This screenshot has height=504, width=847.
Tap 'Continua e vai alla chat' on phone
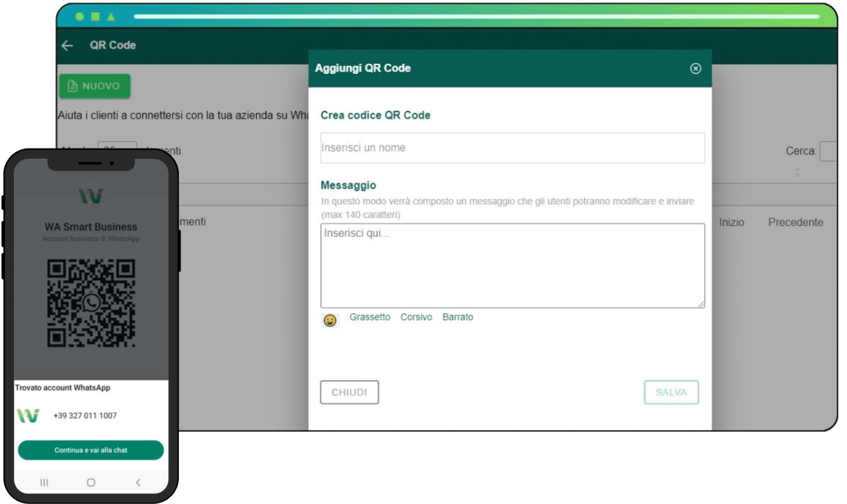pyautogui.click(x=91, y=450)
